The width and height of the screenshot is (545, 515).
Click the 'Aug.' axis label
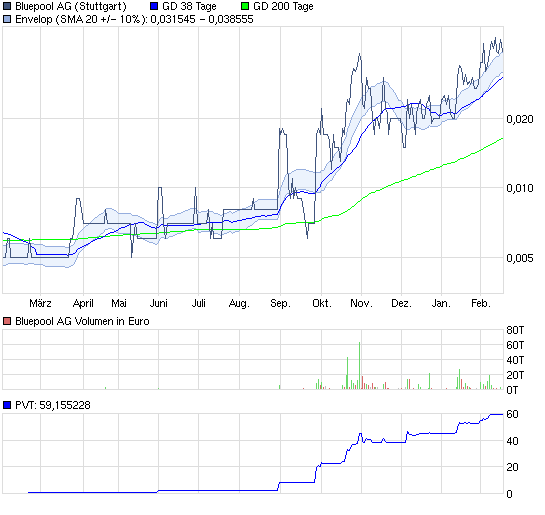point(239,304)
